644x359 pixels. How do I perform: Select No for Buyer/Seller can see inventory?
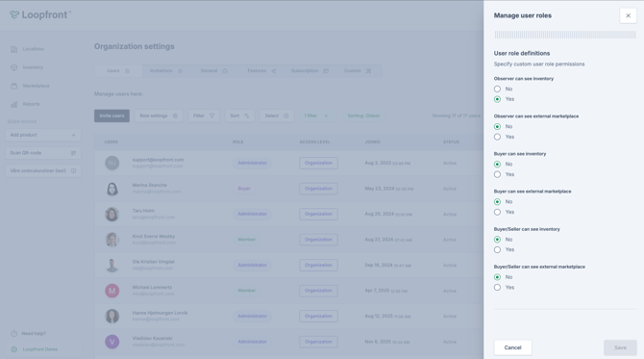tap(497, 240)
